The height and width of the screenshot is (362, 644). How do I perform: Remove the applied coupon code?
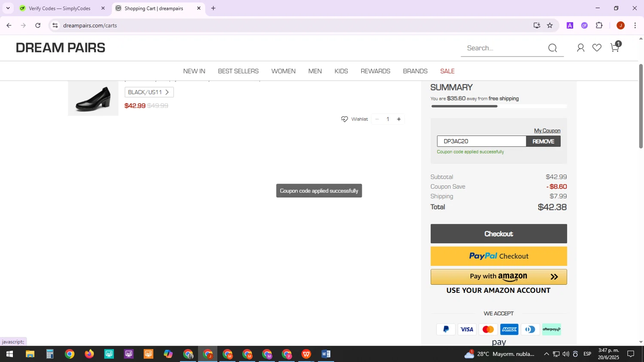(x=543, y=141)
